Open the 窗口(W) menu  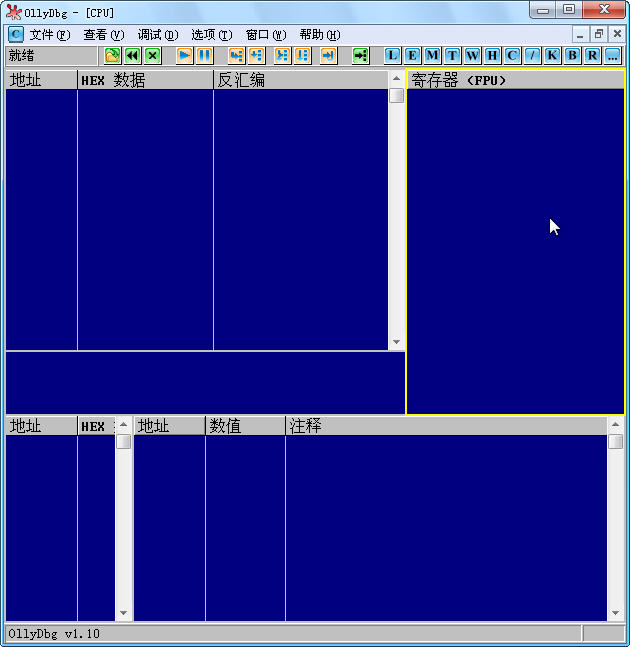pos(266,35)
